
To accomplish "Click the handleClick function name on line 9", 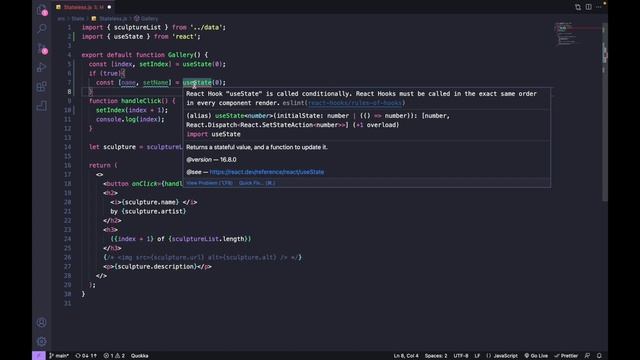I will 141,101.
